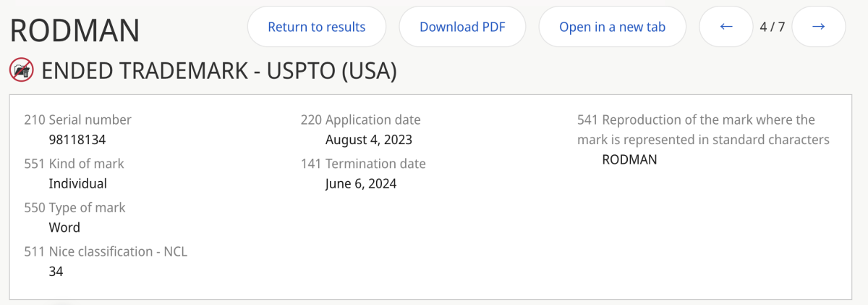Open the record in a new tab

pyautogui.click(x=612, y=27)
